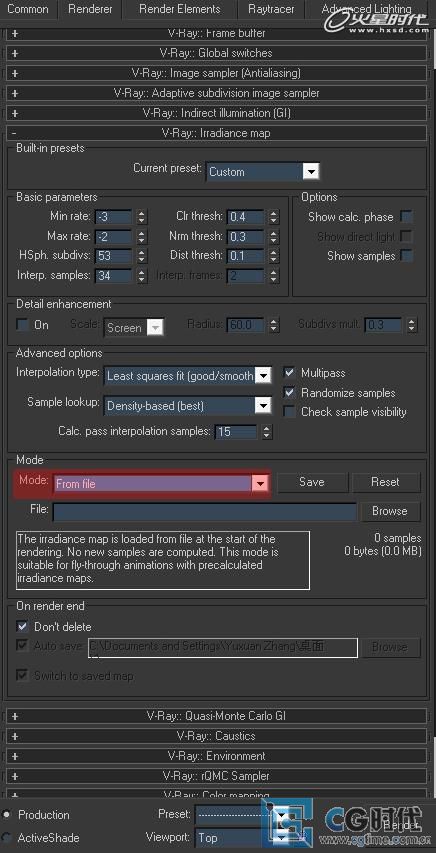Open the Renderer tab
This screenshot has width=436, height=853.
coord(90,9)
